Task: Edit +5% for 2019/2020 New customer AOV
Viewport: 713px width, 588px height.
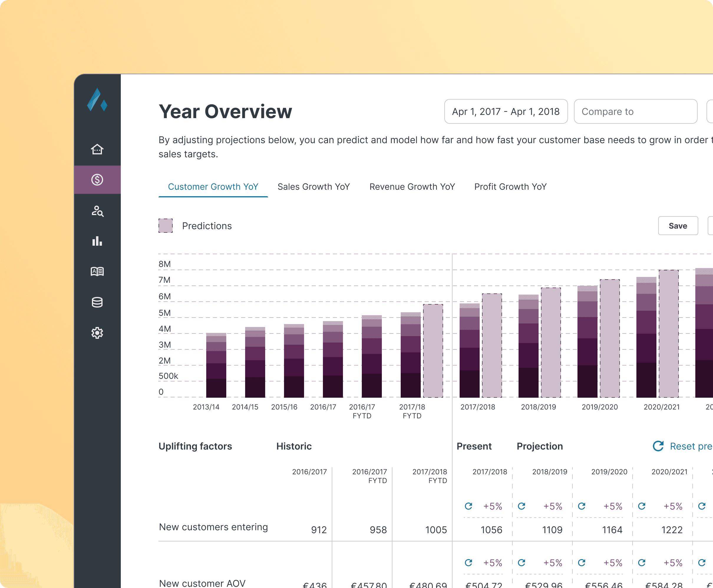Action: (x=613, y=563)
